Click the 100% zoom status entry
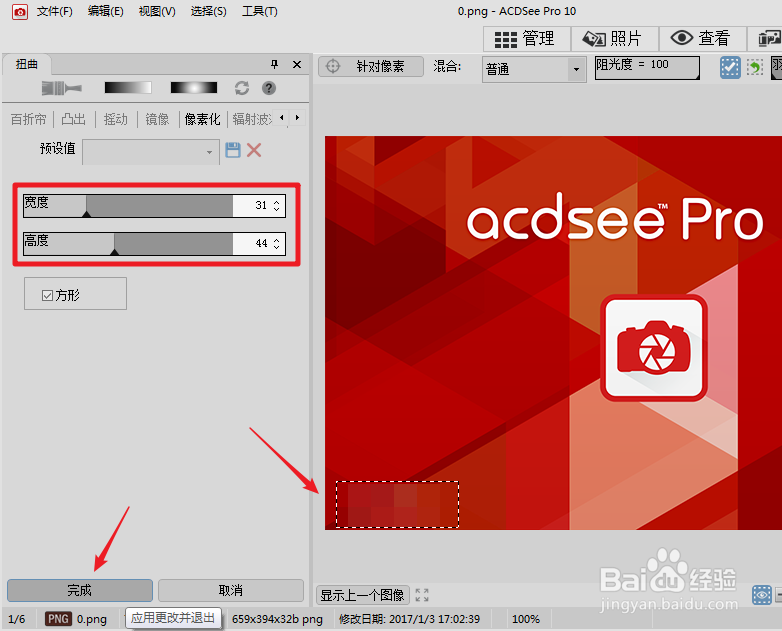The height and width of the screenshot is (631, 782). pos(526,619)
